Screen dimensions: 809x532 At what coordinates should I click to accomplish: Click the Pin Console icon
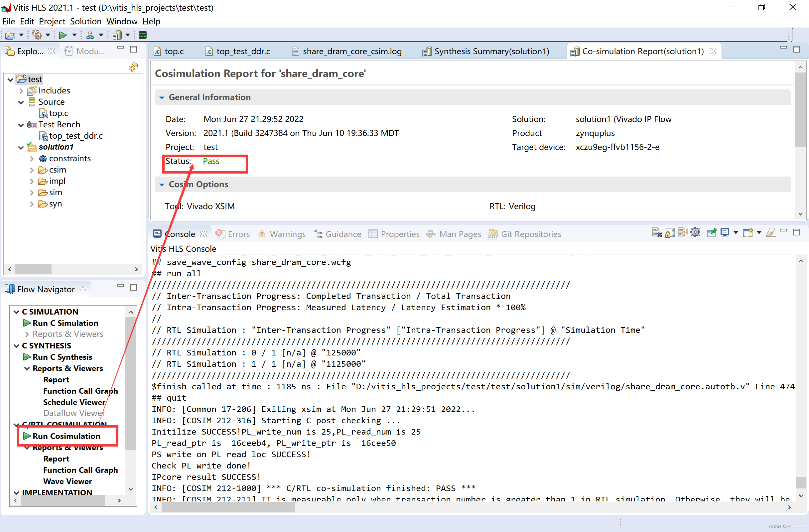(712, 233)
